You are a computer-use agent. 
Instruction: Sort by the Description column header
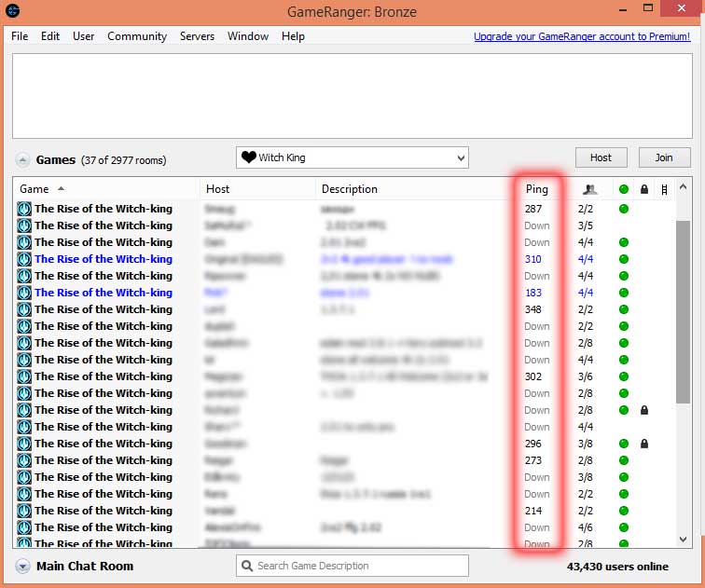point(414,189)
